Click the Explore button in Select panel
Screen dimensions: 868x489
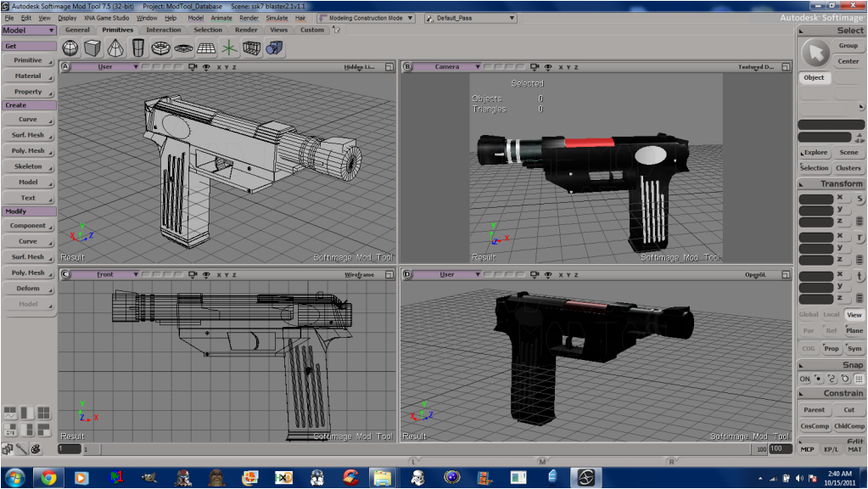point(815,152)
